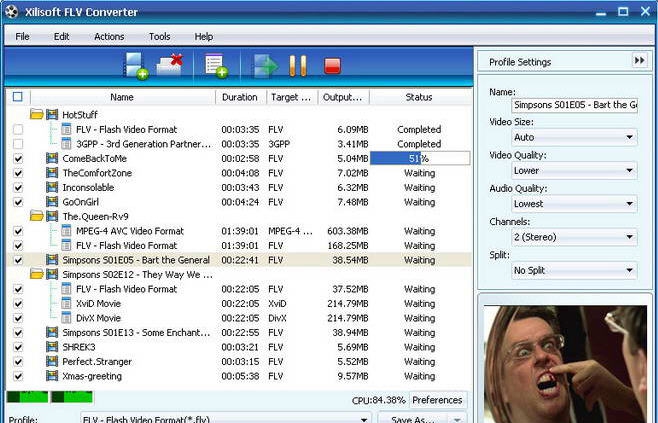
Task: Click the Add File toolbar icon
Action: coord(135,66)
